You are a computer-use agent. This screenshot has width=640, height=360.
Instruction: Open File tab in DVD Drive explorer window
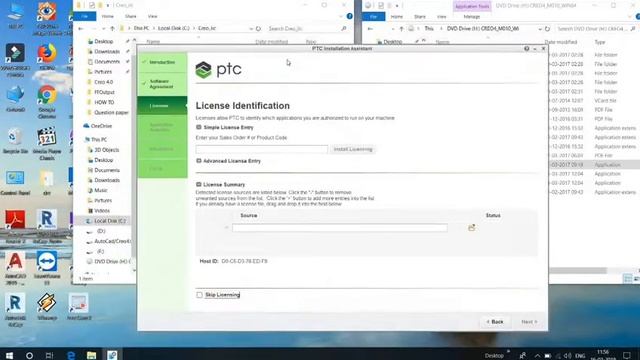coord(373,17)
